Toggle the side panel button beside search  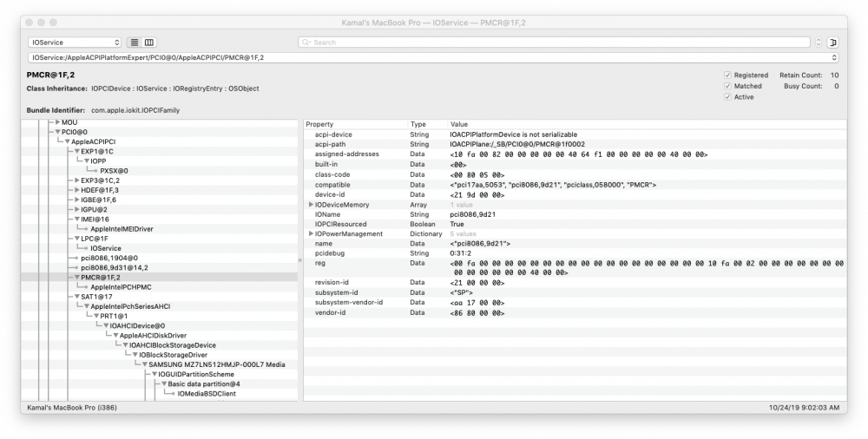[x=832, y=42]
